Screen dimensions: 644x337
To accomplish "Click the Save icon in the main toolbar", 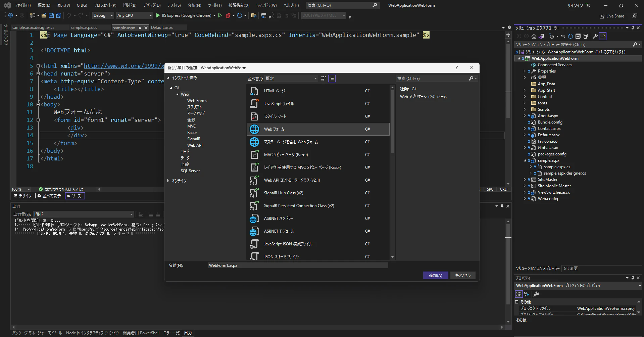I will (51, 15).
